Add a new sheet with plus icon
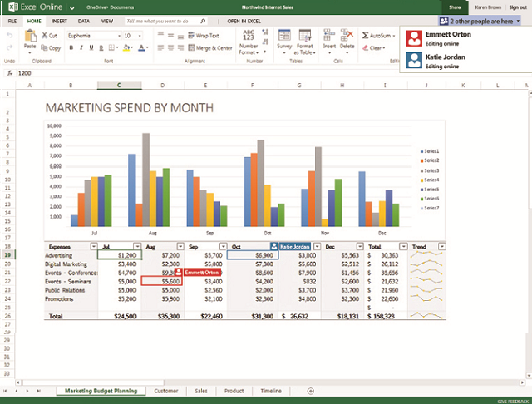This screenshot has width=532, height=404. 311,390
